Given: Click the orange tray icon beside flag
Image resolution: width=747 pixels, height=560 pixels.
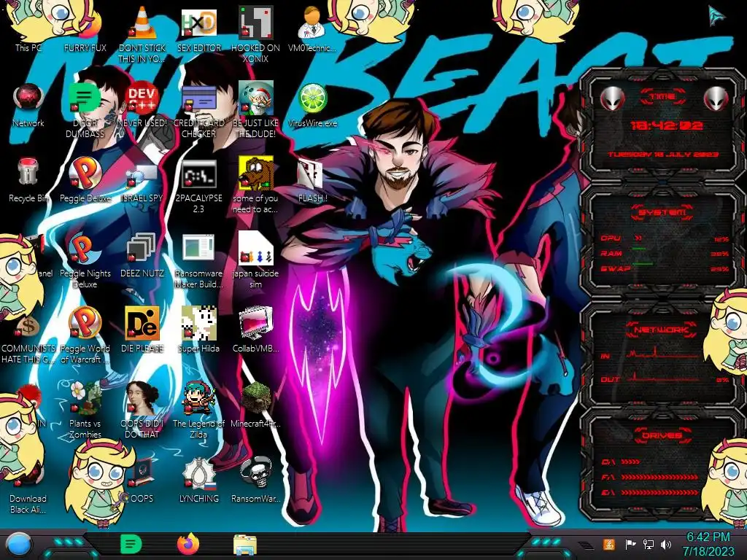Looking at the screenshot, I should tap(609, 544).
